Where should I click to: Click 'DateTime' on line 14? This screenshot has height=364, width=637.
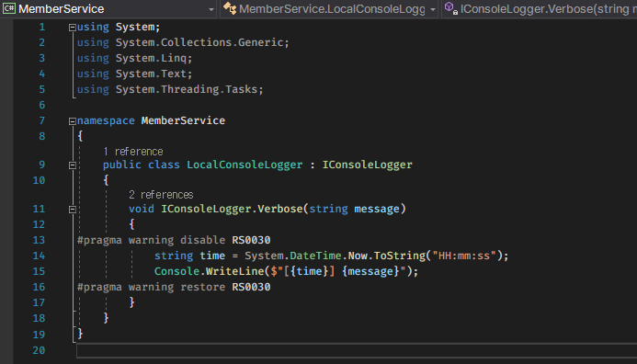[315, 256]
